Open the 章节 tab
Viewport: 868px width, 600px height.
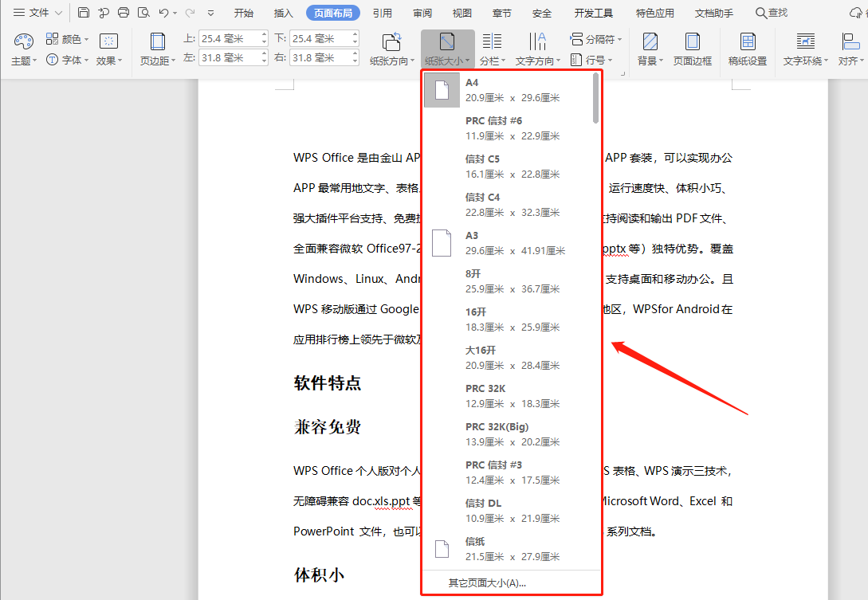[x=501, y=13]
